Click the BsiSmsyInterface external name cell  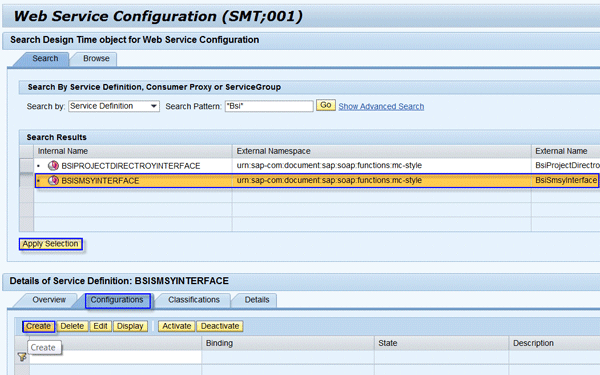tap(566, 180)
